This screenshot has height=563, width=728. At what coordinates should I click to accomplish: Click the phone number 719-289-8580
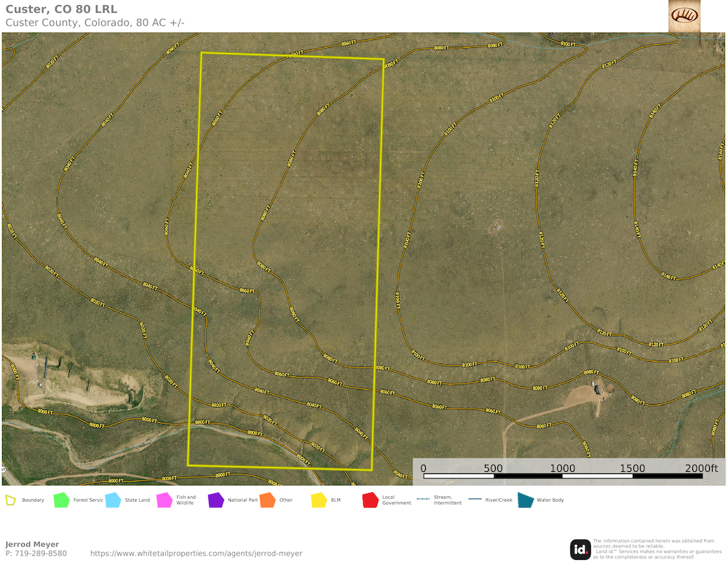coord(40,554)
